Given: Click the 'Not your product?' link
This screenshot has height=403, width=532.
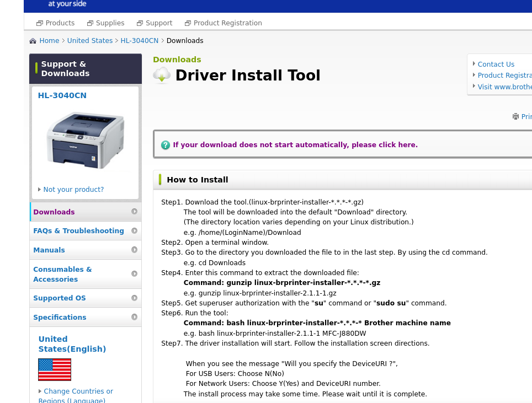Looking at the screenshot, I should (73, 190).
